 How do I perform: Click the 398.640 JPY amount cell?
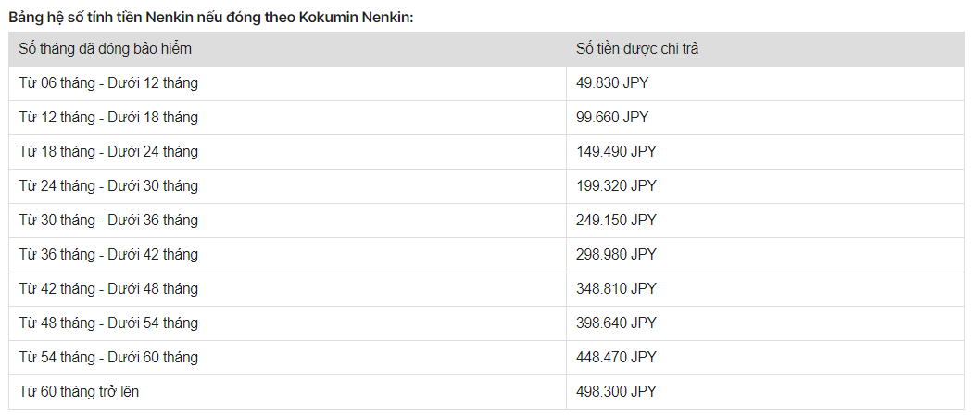766,323
